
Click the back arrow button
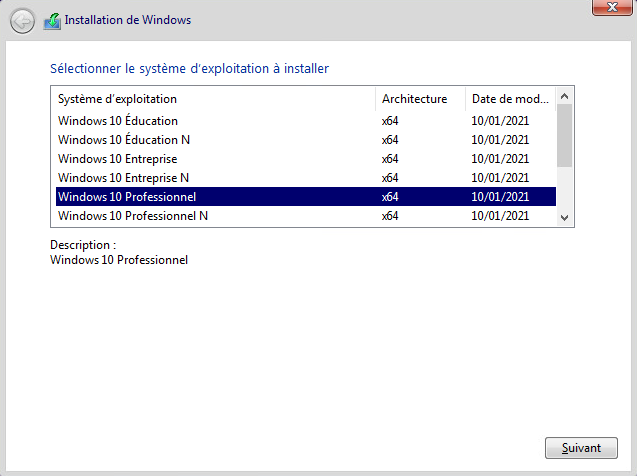pos(22,21)
